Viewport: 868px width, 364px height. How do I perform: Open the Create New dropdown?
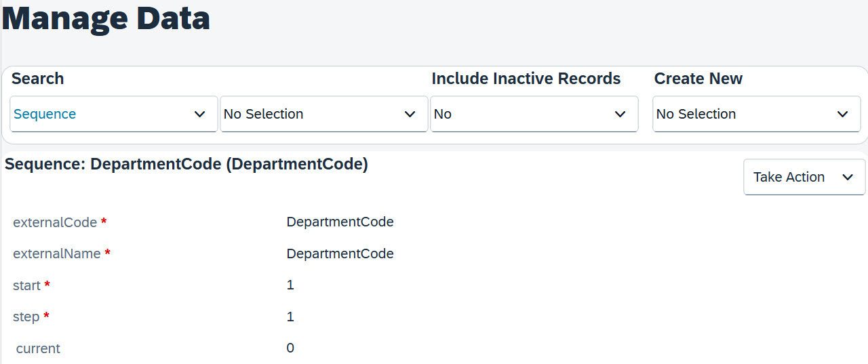756,114
